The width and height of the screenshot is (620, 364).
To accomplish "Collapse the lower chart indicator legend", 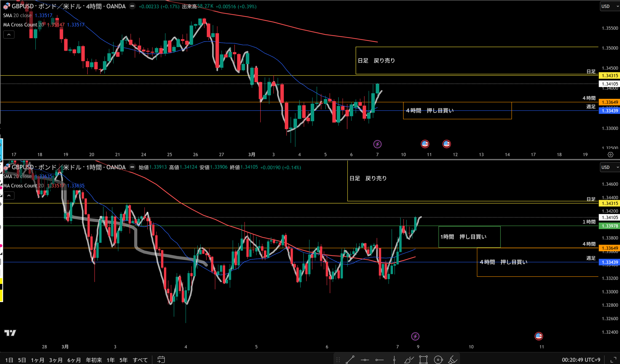I will [x=9, y=196].
